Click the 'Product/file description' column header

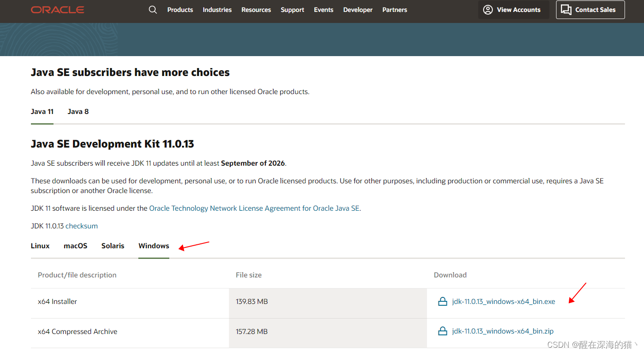point(77,275)
